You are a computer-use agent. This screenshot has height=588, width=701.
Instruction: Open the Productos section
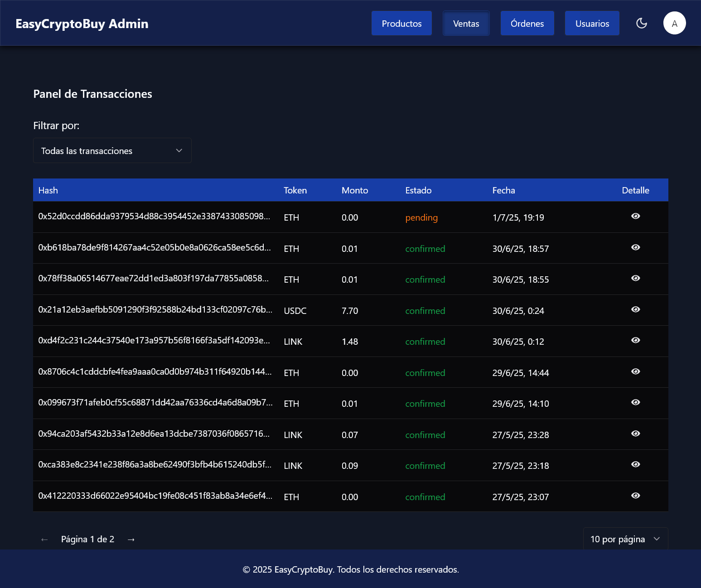pyautogui.click(x=401, y=23)
